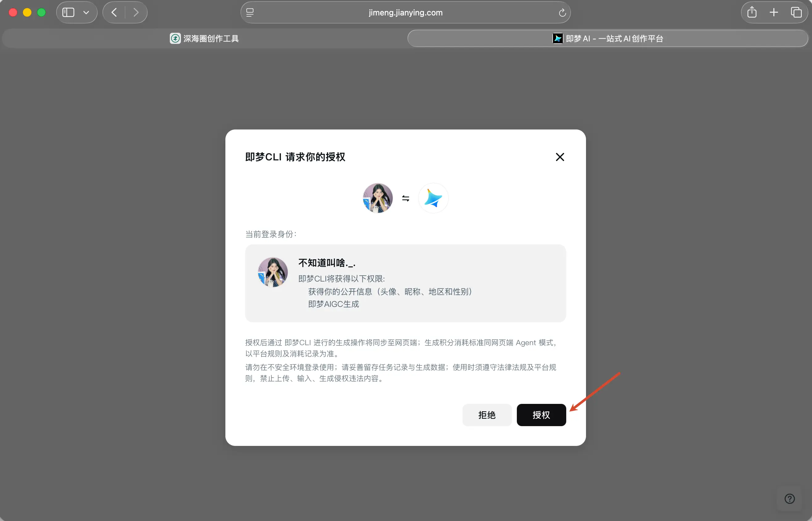This screenshot has width=812, height=521.
Task: Click the 即梦CLI将获得以下权限 text
Action: click(x=342, y=279)
